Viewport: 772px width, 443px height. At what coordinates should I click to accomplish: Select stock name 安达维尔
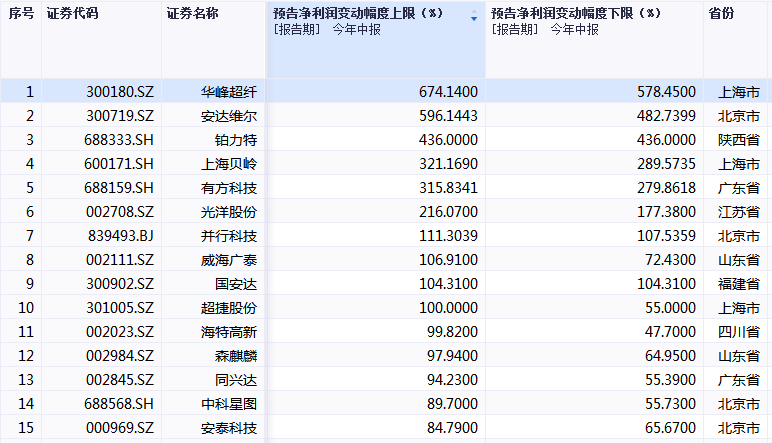(229, 116)
